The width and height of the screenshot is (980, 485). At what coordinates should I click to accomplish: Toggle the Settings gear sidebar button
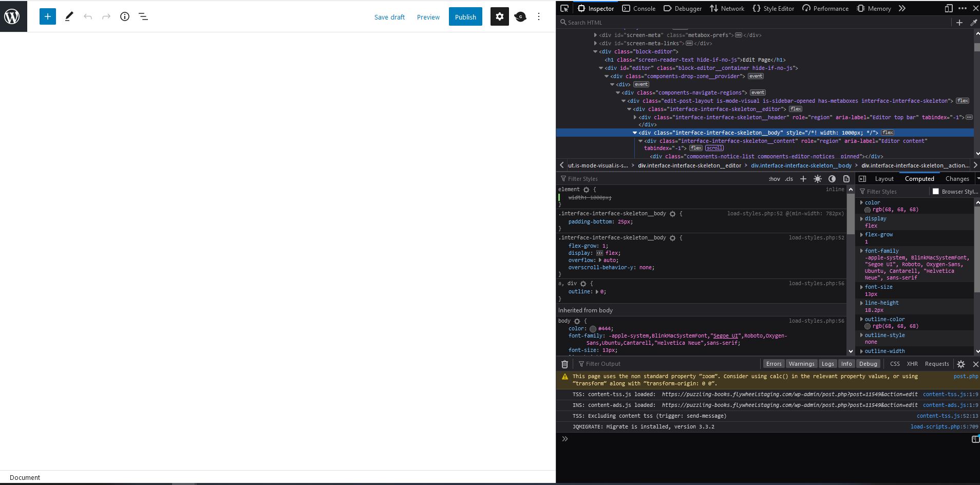tap(499, 16)
